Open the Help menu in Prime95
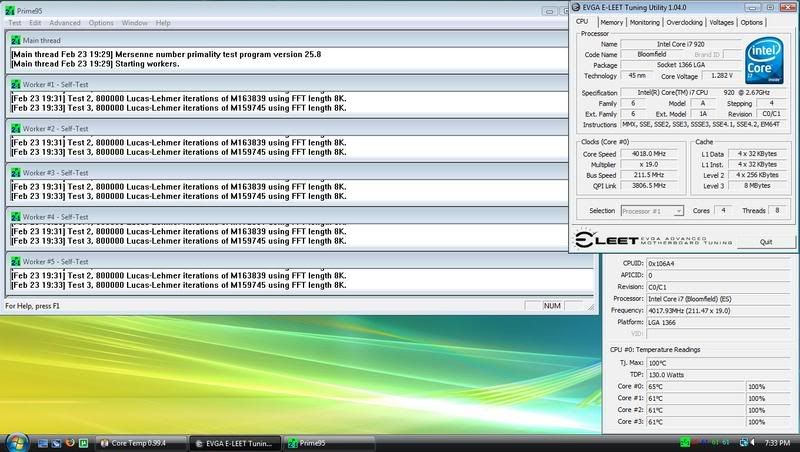800x452 pixels. click(x=163, y=23)
